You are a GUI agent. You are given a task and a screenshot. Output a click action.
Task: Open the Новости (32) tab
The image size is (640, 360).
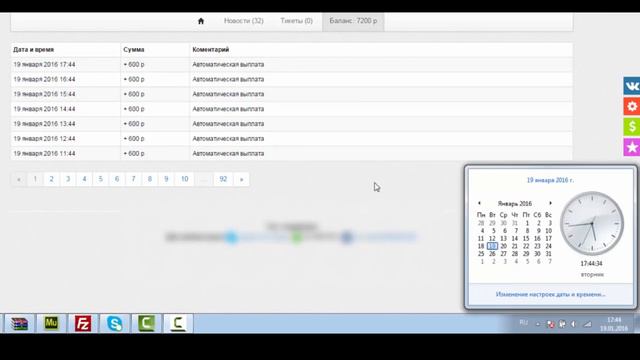click(244, 21)
